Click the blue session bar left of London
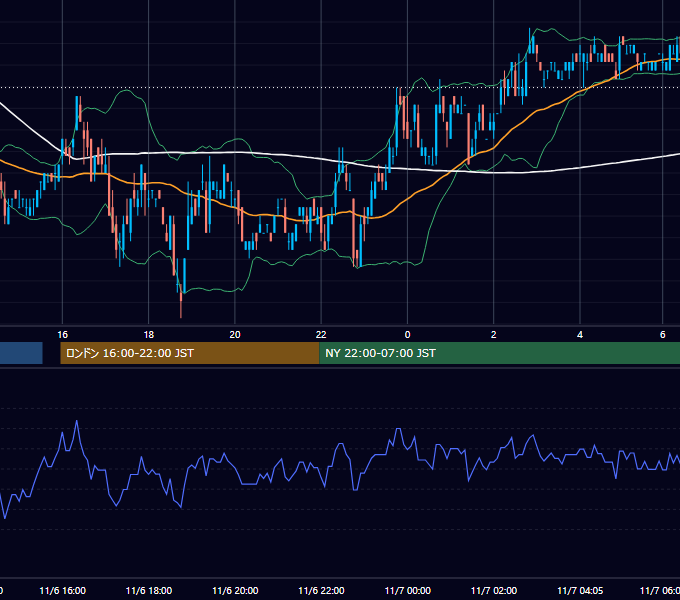 tap(21, 353)
